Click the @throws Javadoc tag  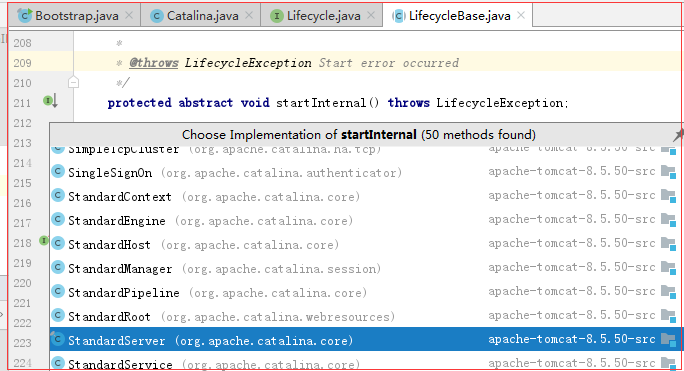(x=154, y=63)
